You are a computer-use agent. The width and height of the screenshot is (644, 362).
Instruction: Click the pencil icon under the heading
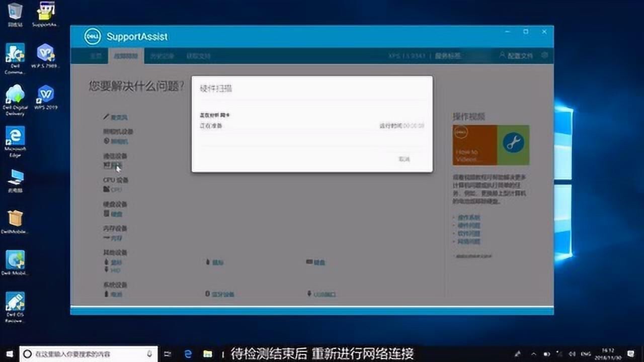point(106,117)
